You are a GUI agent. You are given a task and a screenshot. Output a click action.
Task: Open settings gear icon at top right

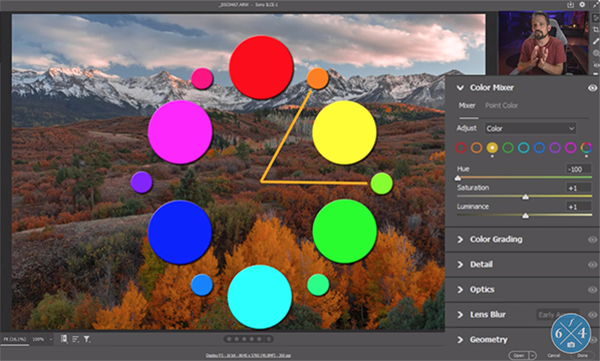pos(582,5)
